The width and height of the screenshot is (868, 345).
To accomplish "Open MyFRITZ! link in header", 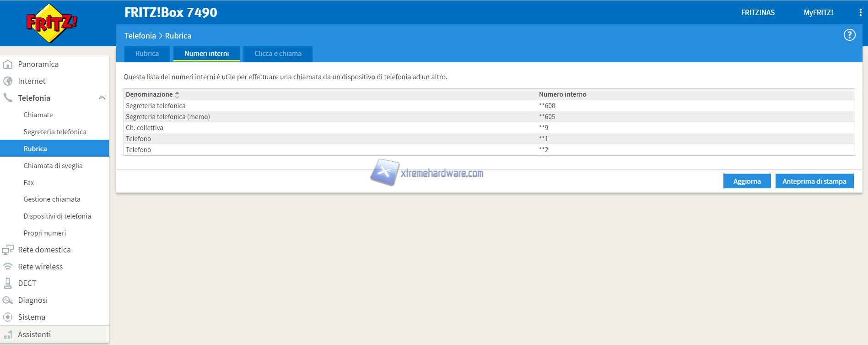I will point(818,13).
